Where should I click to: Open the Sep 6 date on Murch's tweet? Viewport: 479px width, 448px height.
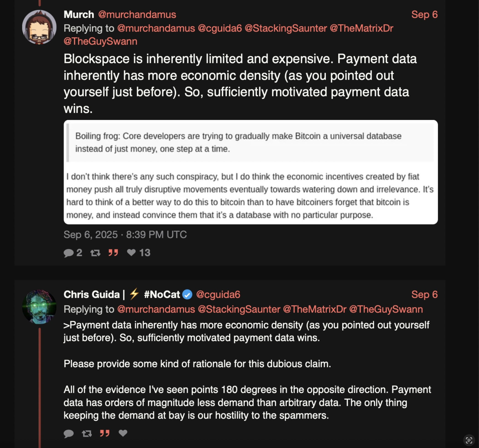(x=425, y=15)
